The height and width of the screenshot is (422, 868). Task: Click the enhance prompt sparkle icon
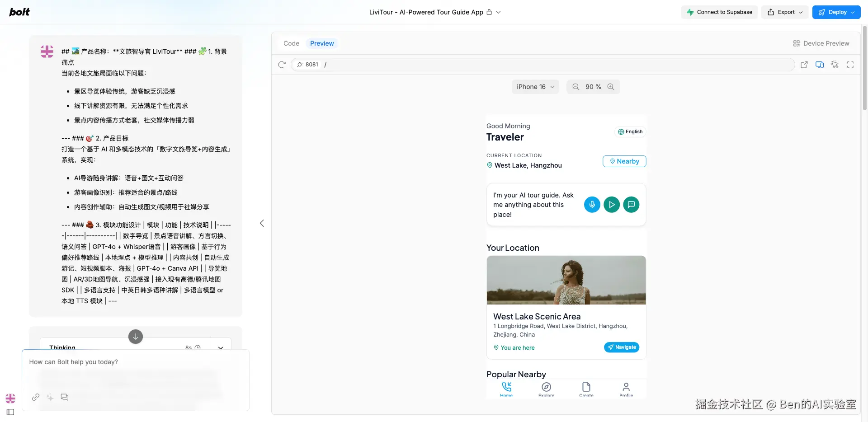pos(50,397)
